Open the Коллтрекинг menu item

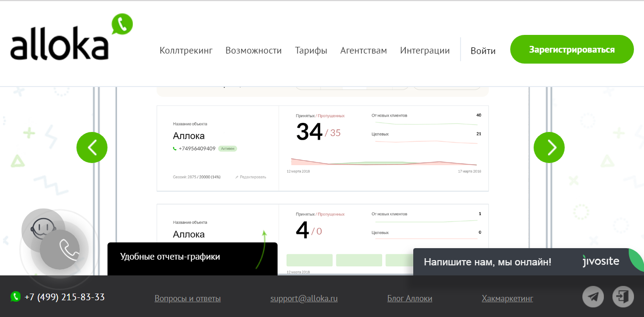click(x=186, y=50)
